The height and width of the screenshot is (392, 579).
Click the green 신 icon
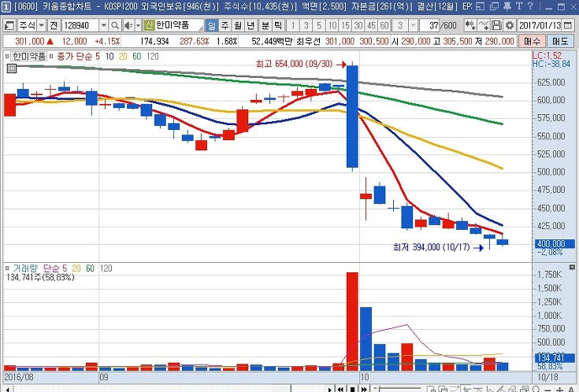click(149, 25)
